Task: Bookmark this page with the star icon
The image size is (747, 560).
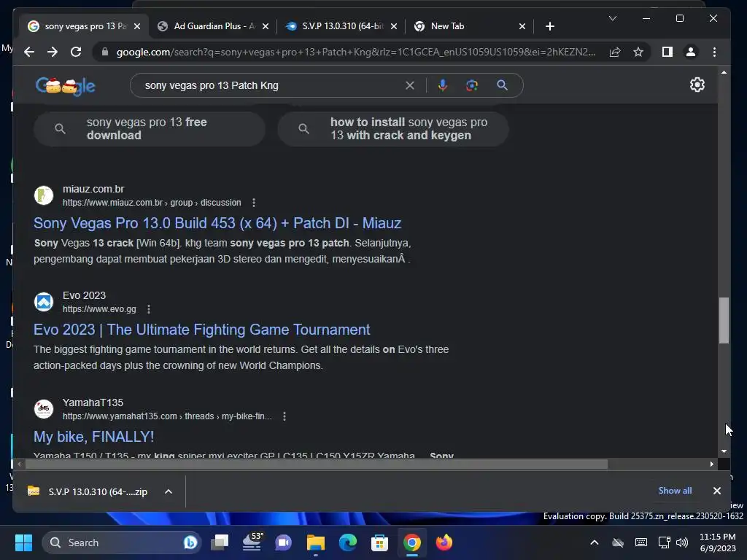Action: tap(638, 52)
